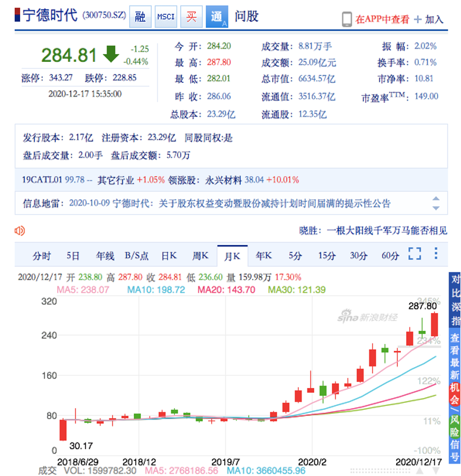Click the blue 通 connect badge
The image size is (461, 476).
pyautogui.click(x=217, y=17)
